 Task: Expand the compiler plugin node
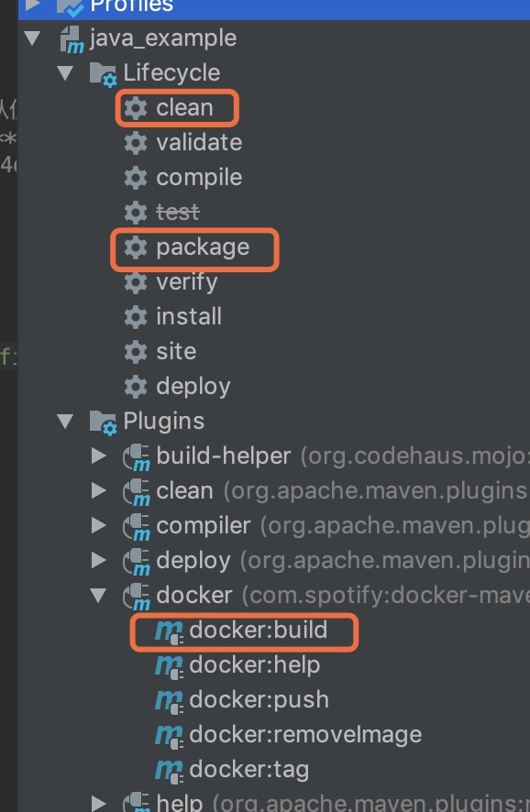98,526
